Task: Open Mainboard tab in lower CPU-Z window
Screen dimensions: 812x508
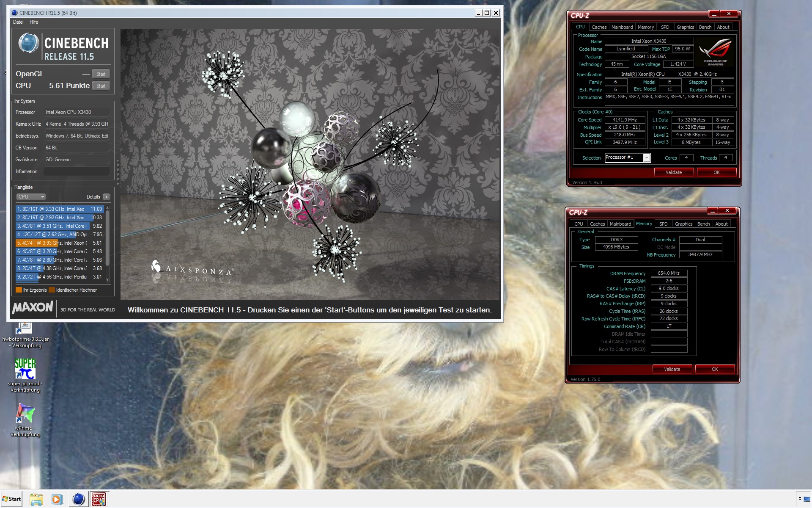Action: tap(620, 224)
